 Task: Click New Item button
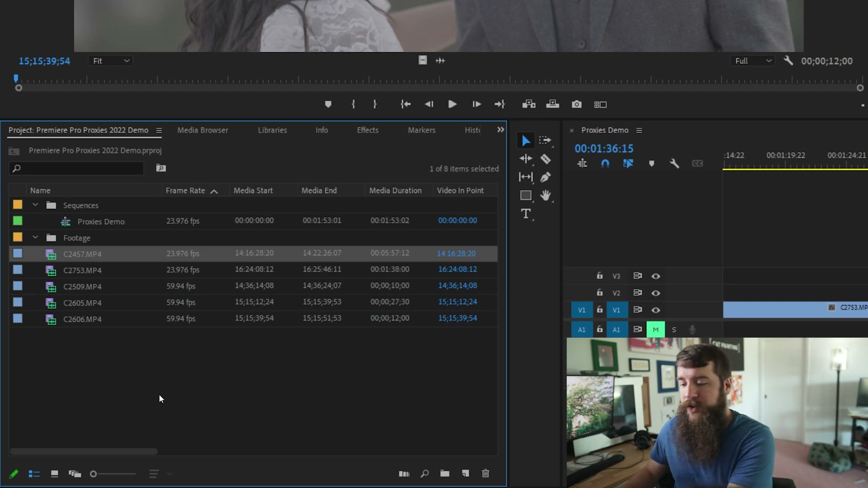coord(465,474)
